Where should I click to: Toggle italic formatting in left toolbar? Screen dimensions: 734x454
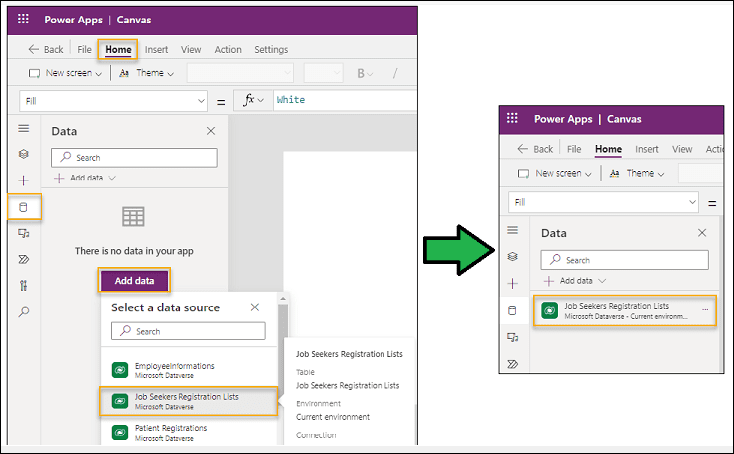coord(395,73)
